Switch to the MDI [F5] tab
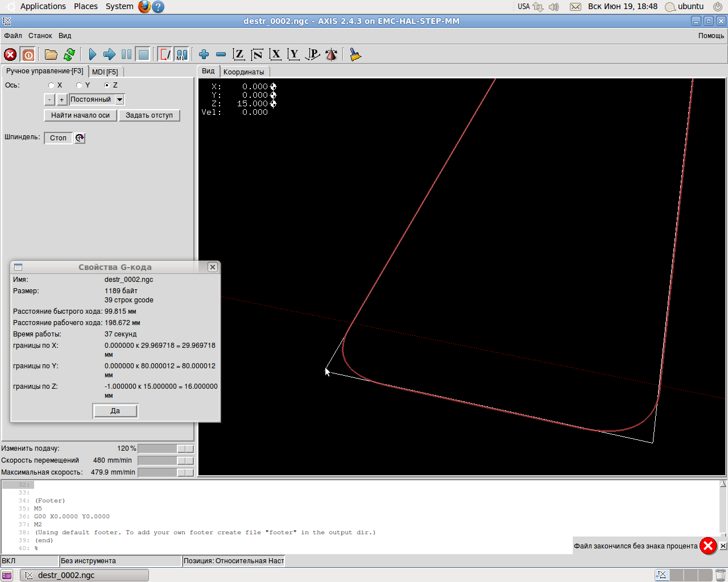728x582 pixels. (105, 72)
